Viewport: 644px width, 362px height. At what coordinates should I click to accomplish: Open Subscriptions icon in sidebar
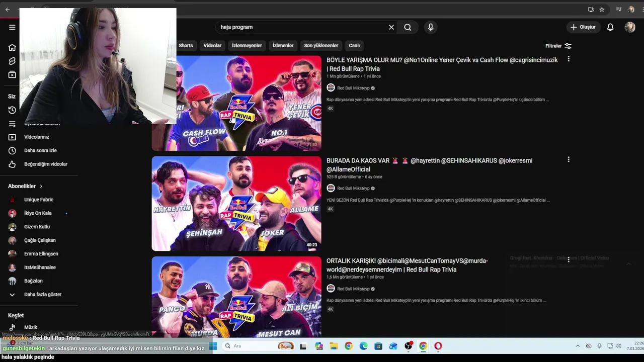point(12,74)
